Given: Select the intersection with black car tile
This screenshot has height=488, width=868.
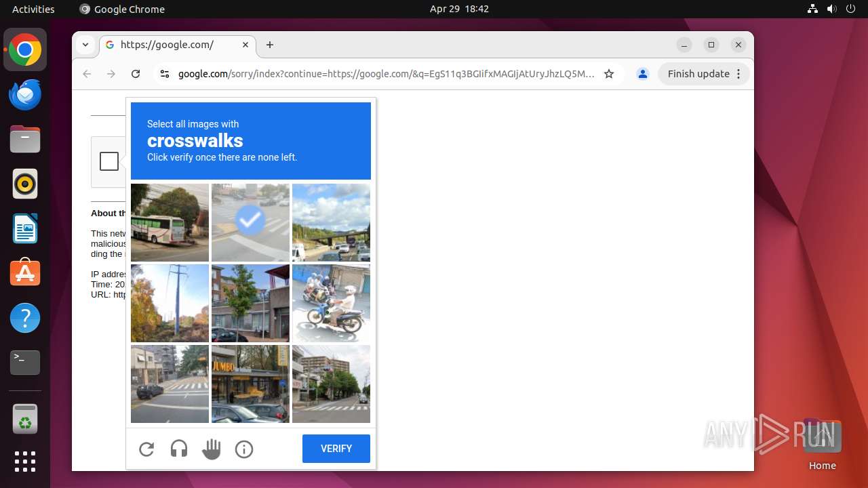Looking at the screenshot, I should pyautogui.click(x=170, y=384).
